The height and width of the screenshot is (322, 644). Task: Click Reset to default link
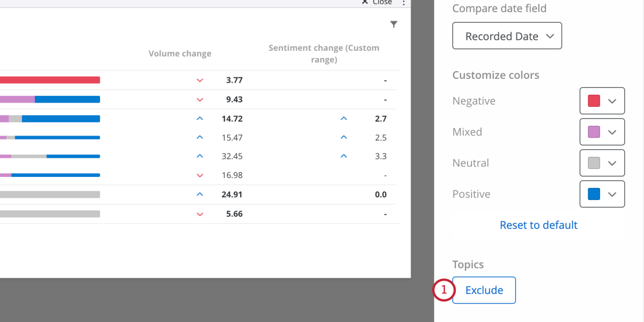(538, 225)
